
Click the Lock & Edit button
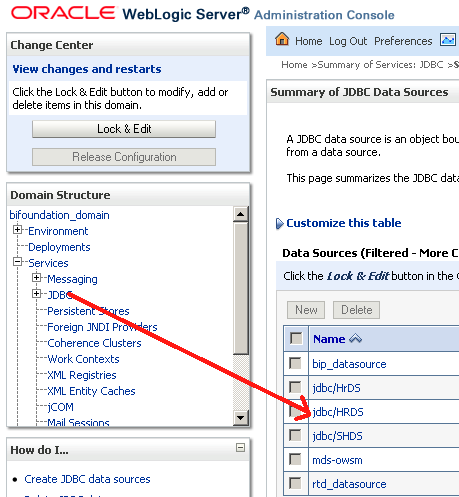pyautogui.click(x=124, y=129)
